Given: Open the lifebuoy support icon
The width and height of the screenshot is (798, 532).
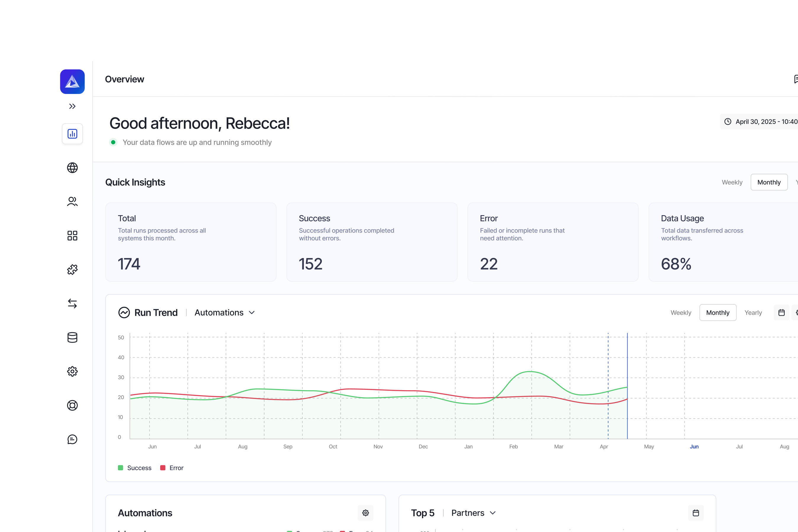Looking at the screenshot, I should point(72,405).
